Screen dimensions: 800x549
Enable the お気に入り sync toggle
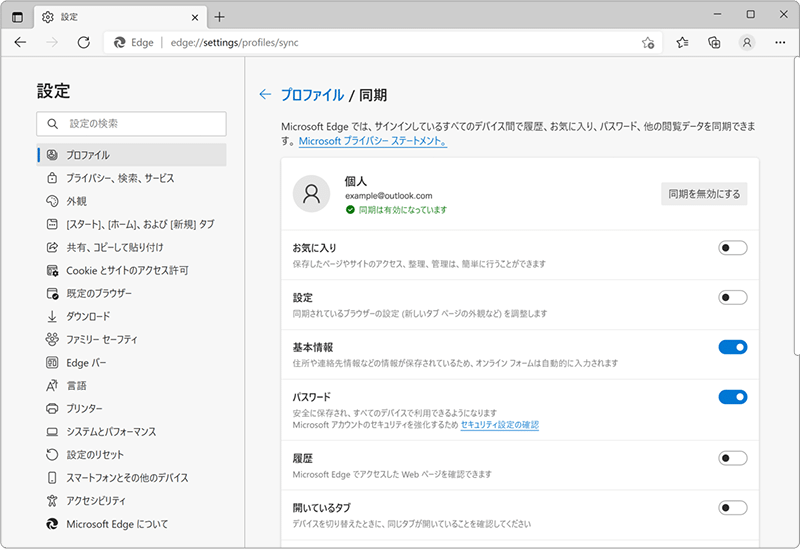733,248
